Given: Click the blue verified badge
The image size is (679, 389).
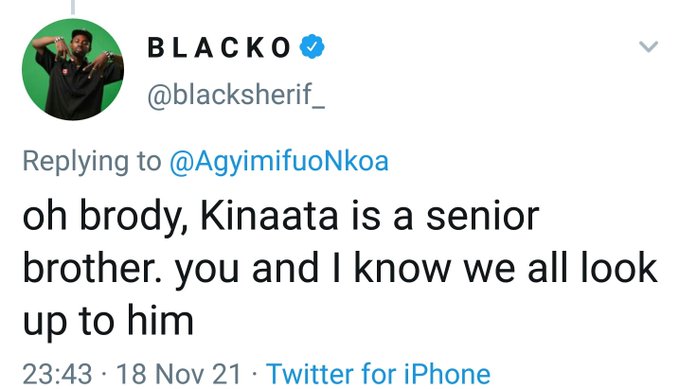Looking at the screenshot, I should (312, 46).
